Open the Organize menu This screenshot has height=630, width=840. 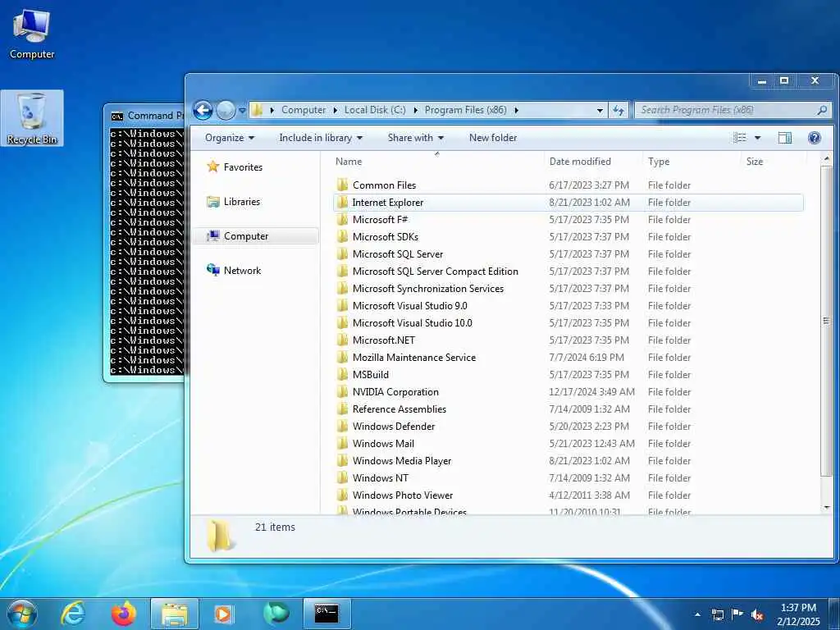click(230, 138)
